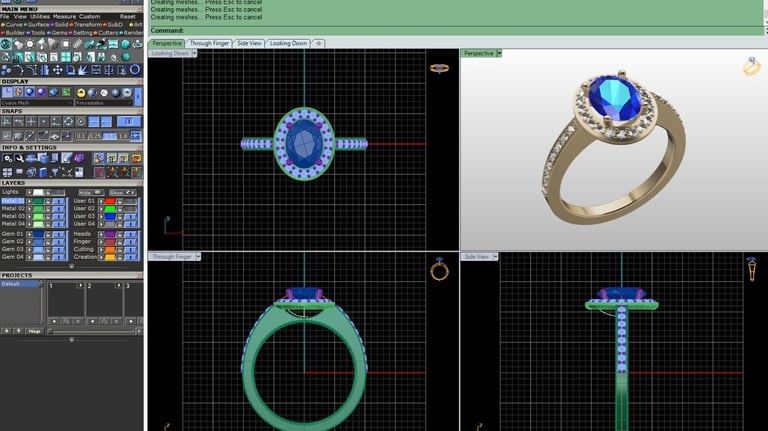This screenshot has width=768, height=431.
Task: Toggle the lock on Metal 03 layer
Action: pos(48,216)
